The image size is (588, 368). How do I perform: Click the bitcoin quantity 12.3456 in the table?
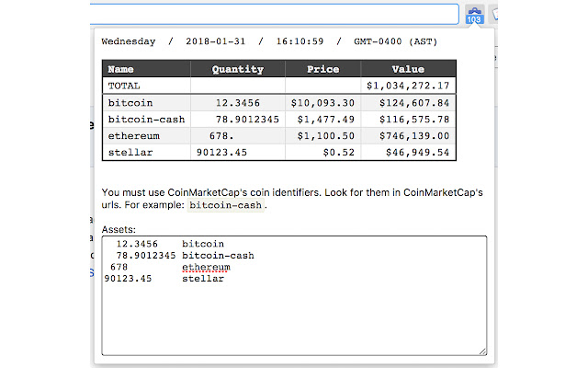[x=238, y=103]
